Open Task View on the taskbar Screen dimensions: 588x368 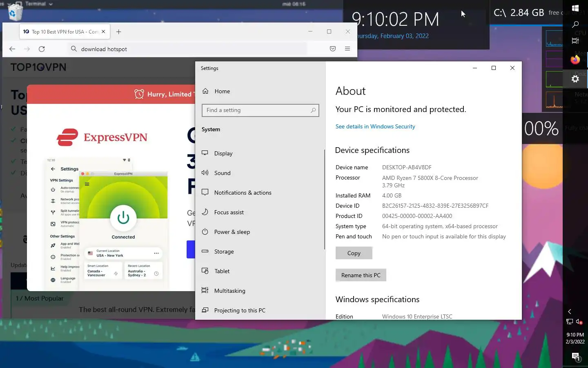tap(575, 40)
